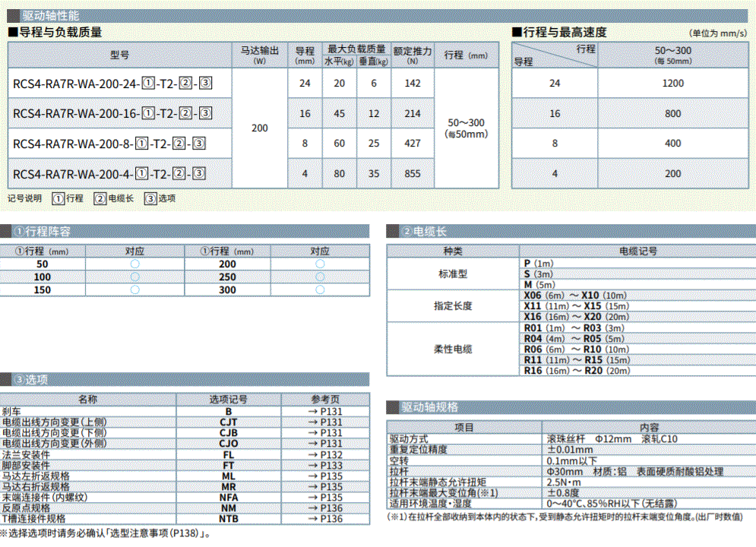Click the 对应 circle for stroke 200
Screen dimensions: 756x547
pos(320,264)
